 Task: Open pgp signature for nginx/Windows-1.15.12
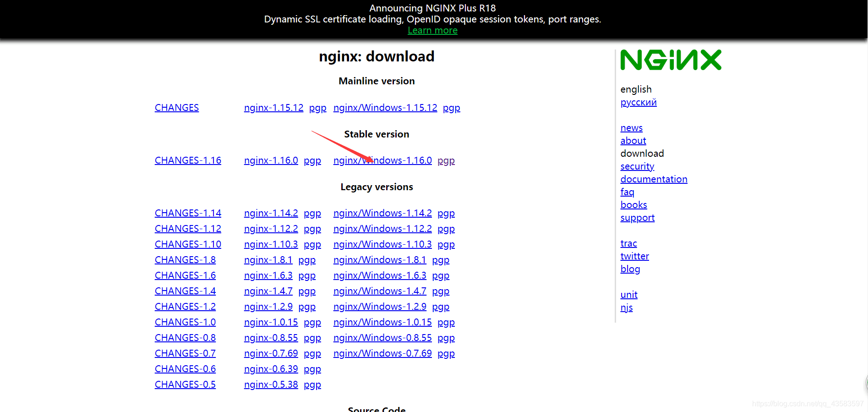451,108
